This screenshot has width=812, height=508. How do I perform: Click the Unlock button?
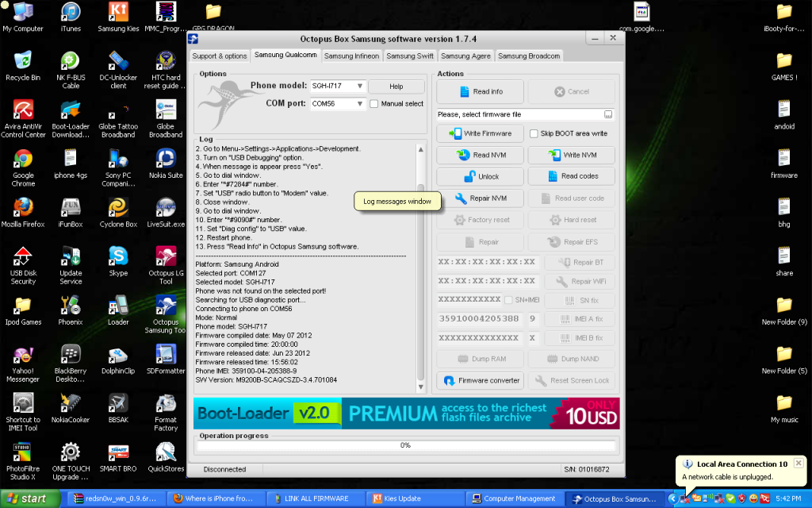click(480, 177)
